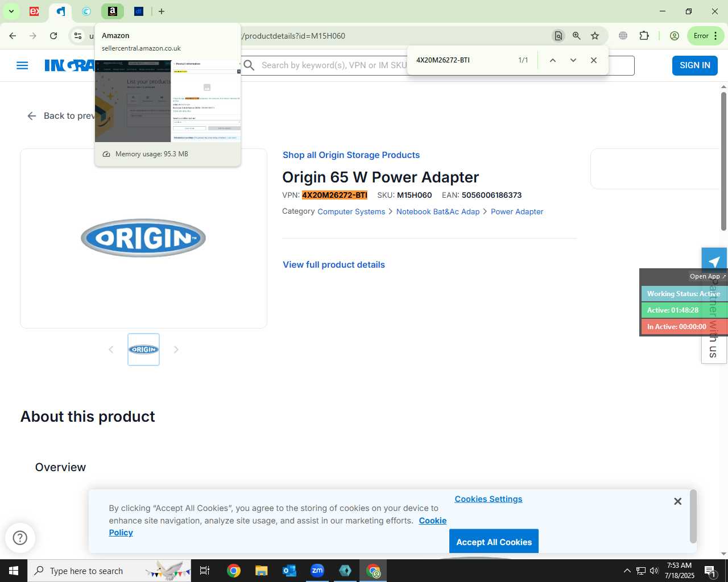Open Task View on the taskbar

click(x=205, y=571)
